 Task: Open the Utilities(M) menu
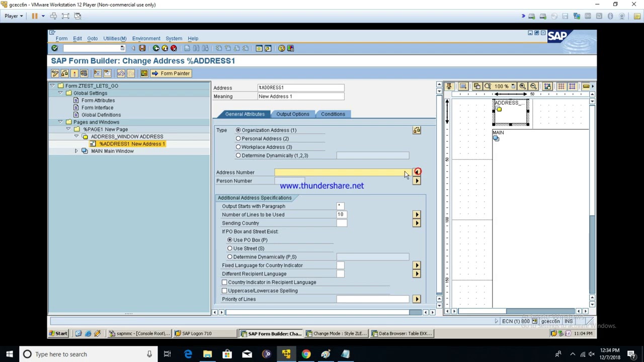(x=115, y=38)
